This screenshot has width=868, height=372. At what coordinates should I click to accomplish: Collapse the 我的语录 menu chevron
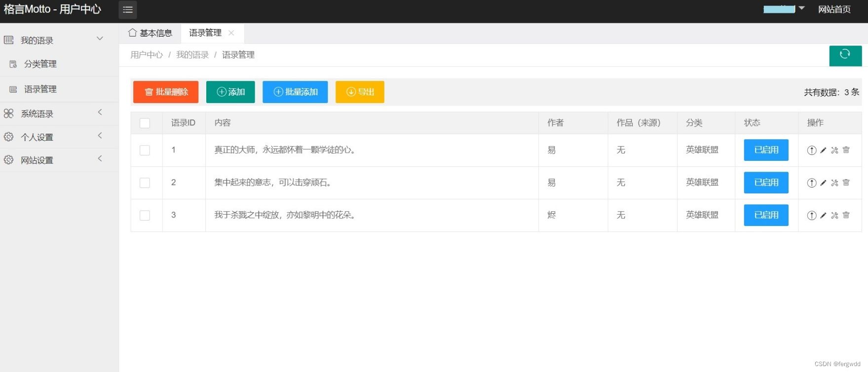pos(100,38)
